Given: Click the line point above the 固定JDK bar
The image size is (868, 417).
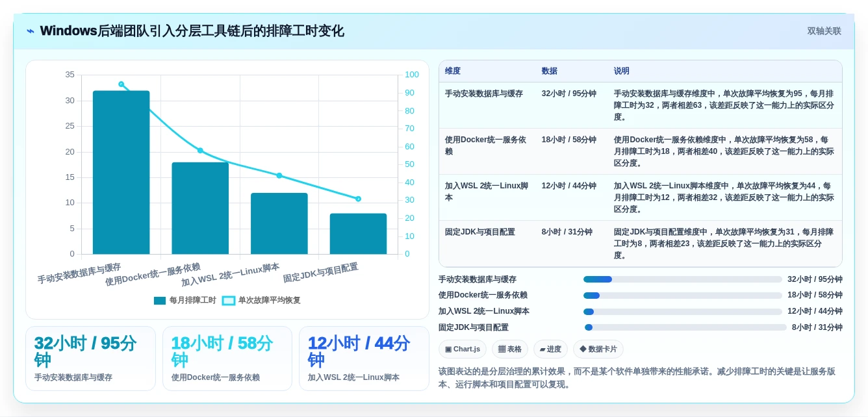Looking at the screenshot, I should (358, 199).
